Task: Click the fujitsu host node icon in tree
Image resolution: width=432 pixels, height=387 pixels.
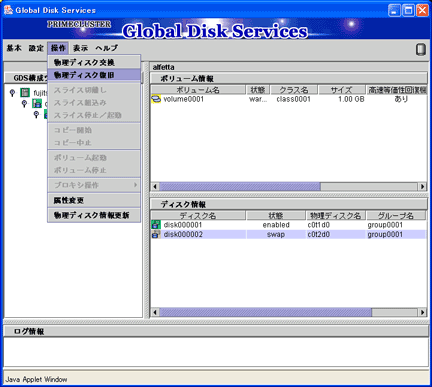Action: (x=25, y=92)
